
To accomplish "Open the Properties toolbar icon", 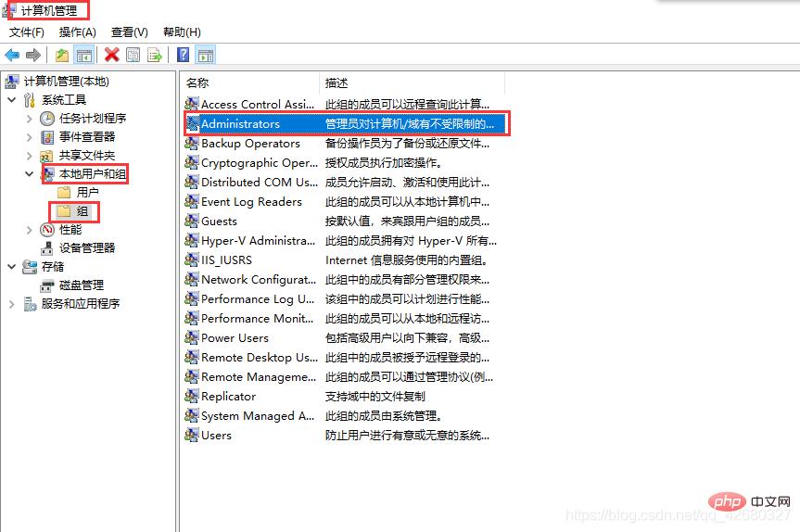I will click(133, 55).
